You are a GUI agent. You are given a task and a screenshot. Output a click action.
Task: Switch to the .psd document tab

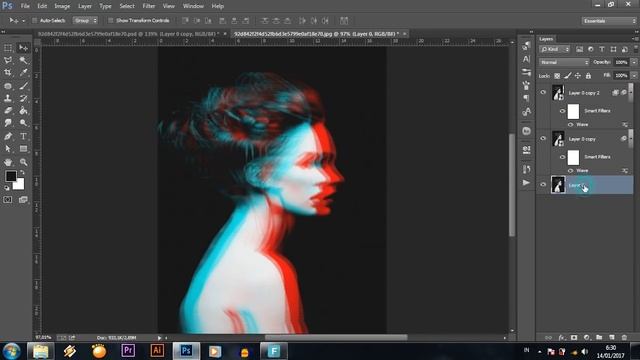[128, 34]
